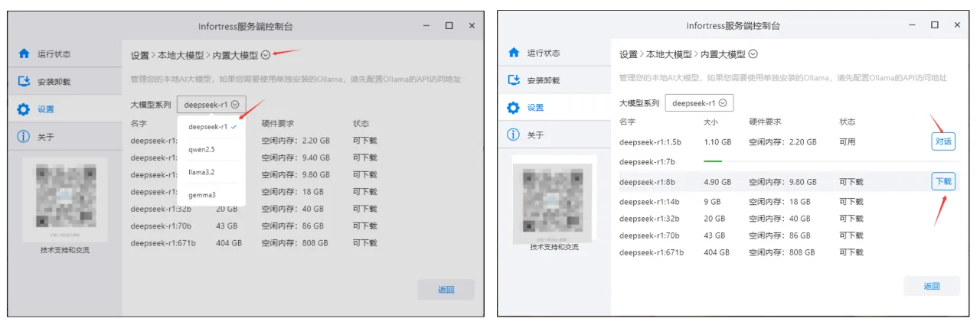The width and height of the screenshot is (980, 328).
Task: Click 设置 breadcrumb in right window
Action: [x=629, y=54]
